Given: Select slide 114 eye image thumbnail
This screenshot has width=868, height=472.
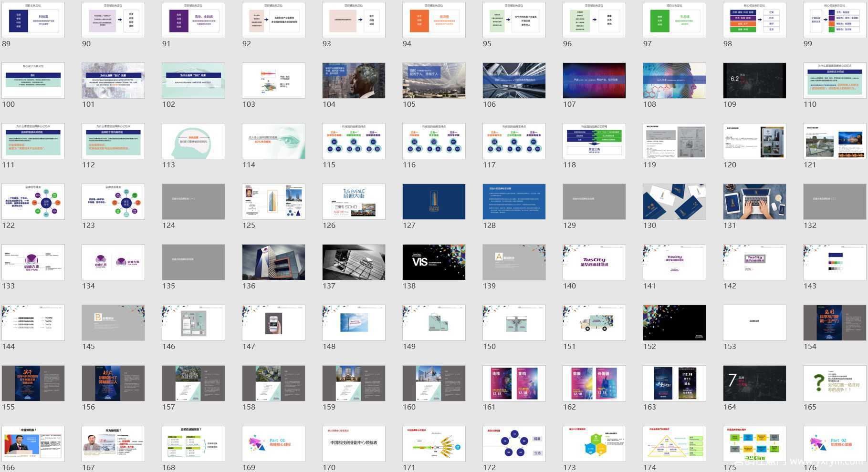Looking at the screenshot, I should (x=273, y=141).
